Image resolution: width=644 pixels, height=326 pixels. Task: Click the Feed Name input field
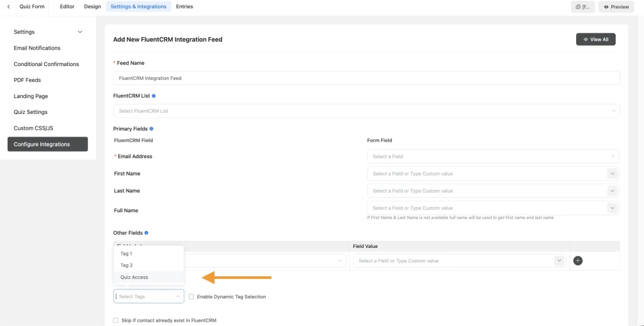(367, 78)
